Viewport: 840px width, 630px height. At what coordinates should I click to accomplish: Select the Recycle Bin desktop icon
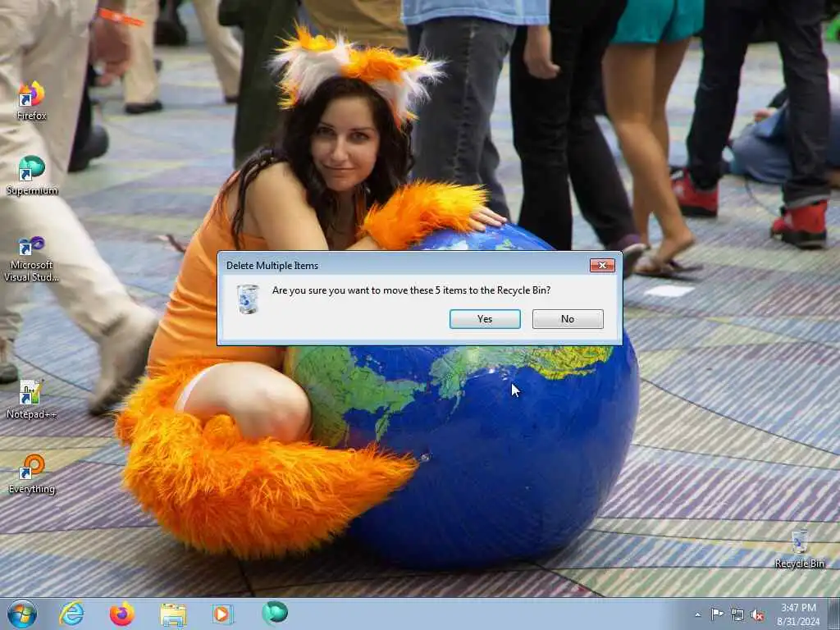799,549
